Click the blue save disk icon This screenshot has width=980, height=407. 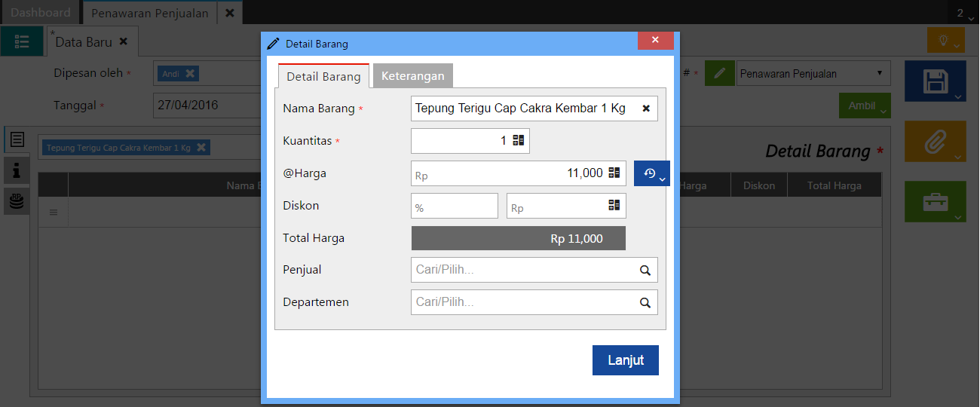tap(935, 81)
